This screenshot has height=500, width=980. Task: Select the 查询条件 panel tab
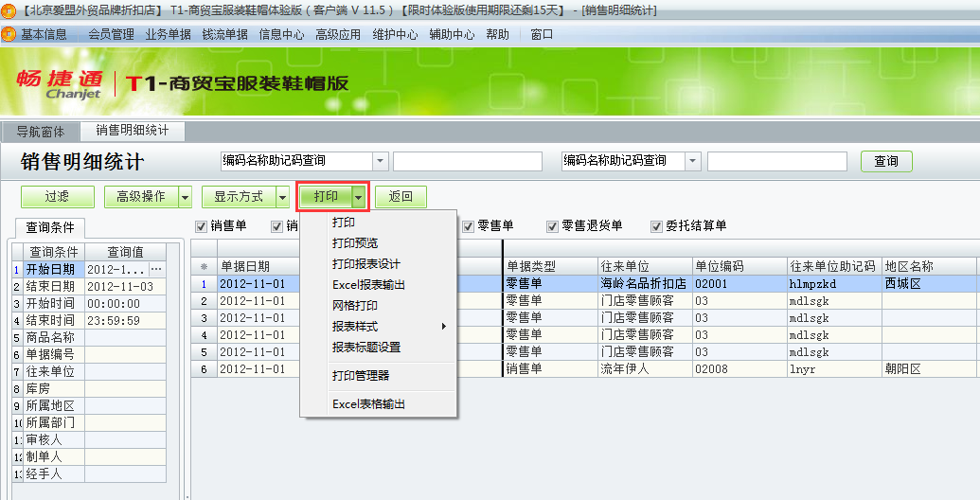pos(49,227)
